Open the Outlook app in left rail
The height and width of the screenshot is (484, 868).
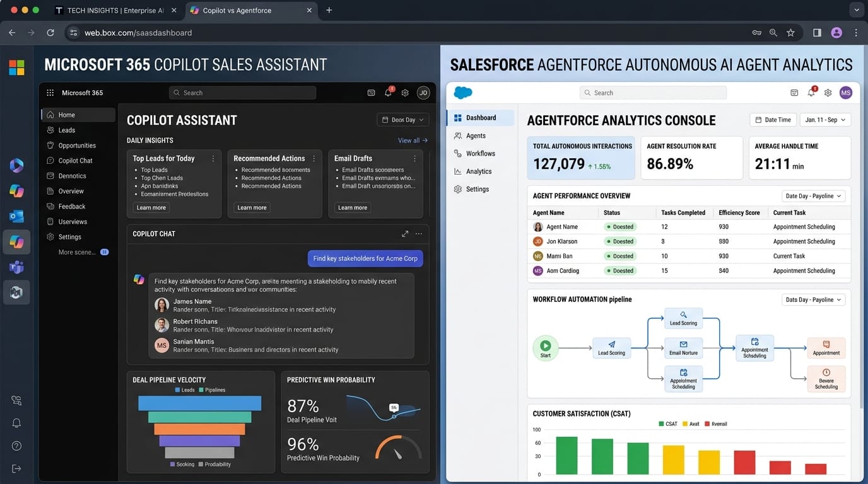pyautogui.click(x=16, y=216)
